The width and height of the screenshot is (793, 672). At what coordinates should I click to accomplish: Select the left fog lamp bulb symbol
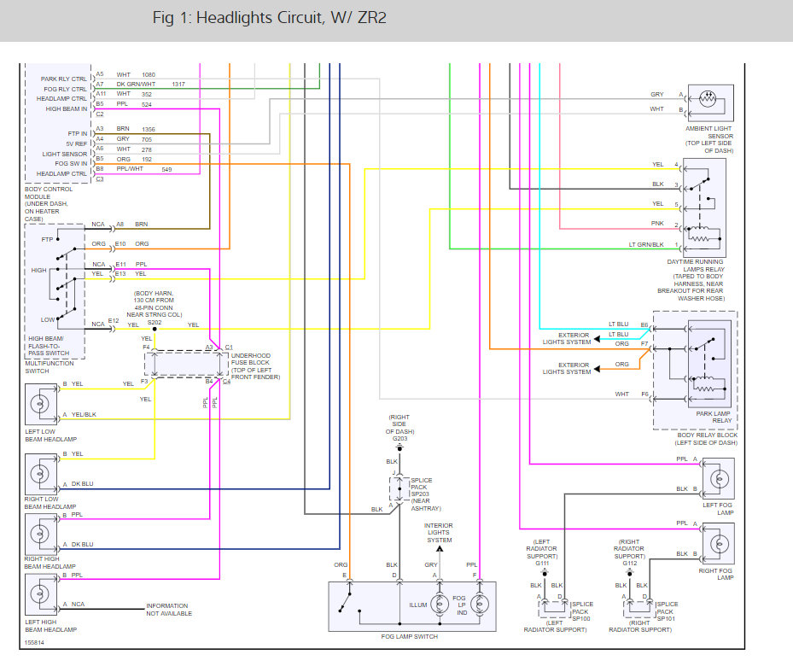719,479
